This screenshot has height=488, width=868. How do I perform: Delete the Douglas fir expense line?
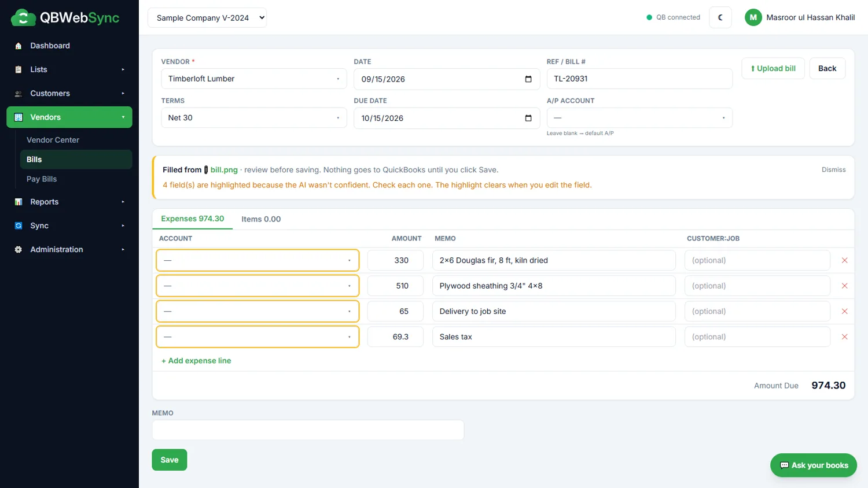844,260
